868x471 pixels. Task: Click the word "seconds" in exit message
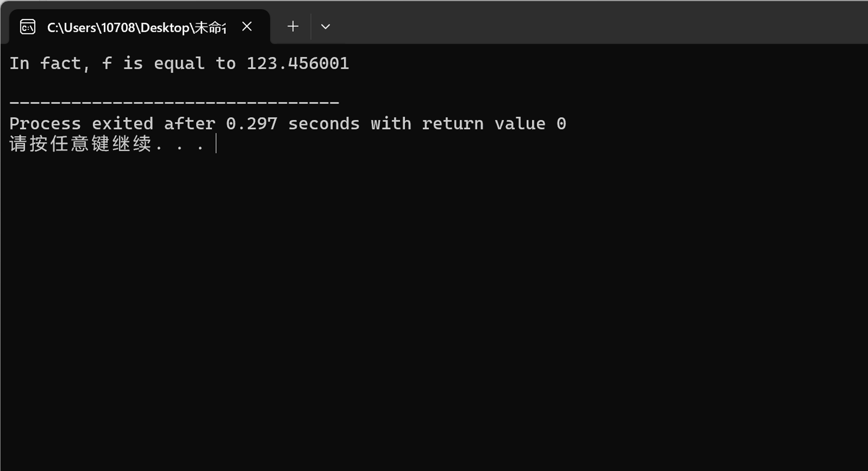pos(324,124)
